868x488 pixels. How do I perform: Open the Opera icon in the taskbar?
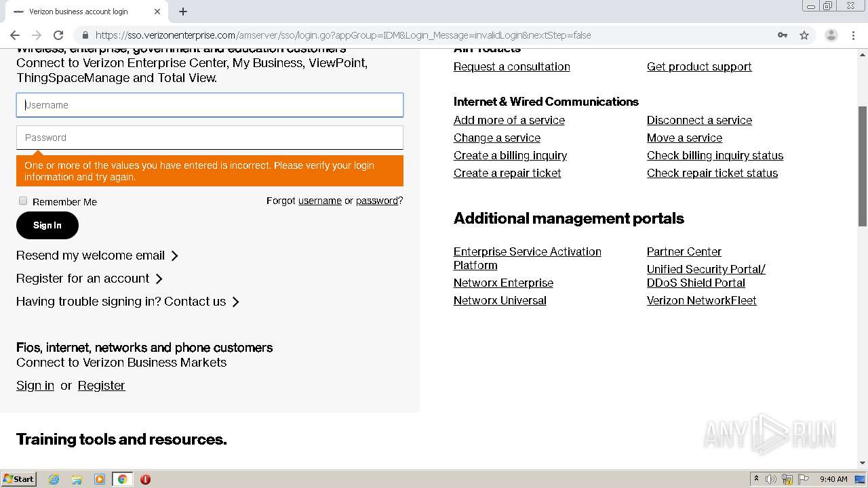[145, 479]
